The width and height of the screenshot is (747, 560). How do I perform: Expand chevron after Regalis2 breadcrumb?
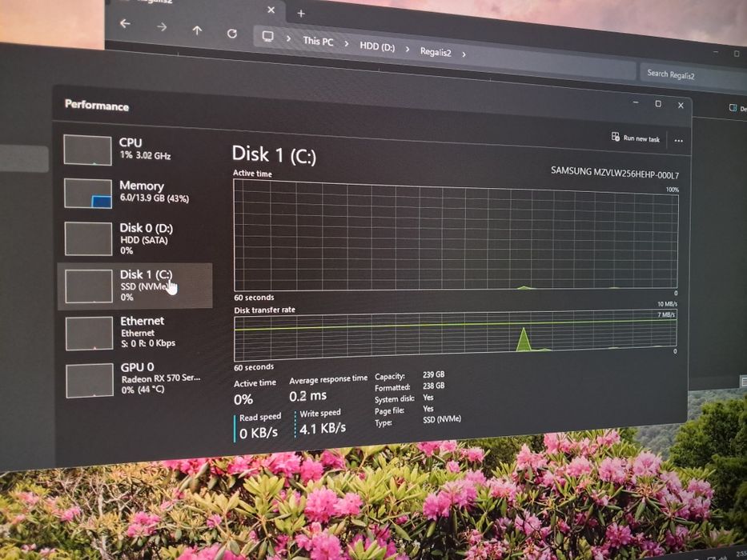(464, 54)
